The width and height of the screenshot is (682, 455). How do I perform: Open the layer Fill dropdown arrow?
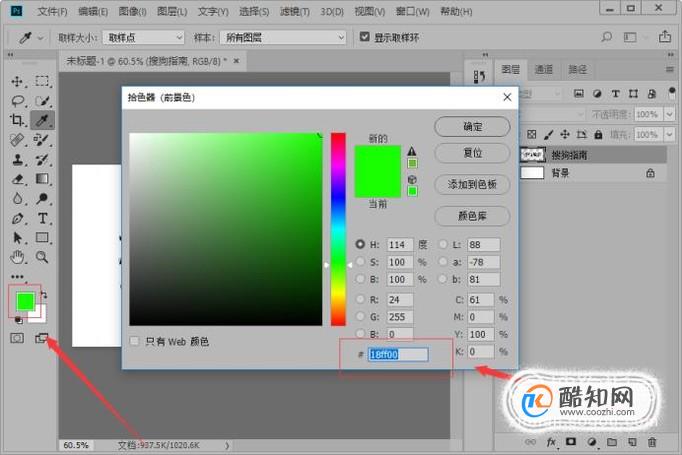point(669,134)
